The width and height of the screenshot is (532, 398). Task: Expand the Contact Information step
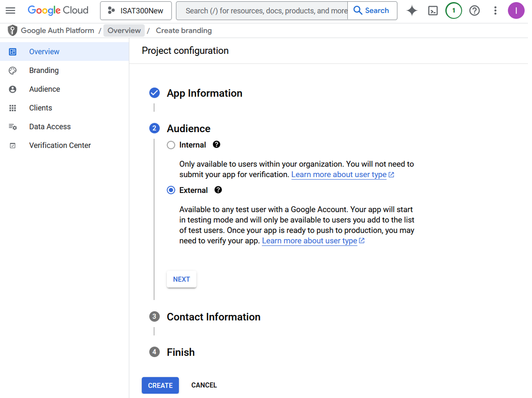click(x=213, y=317)
